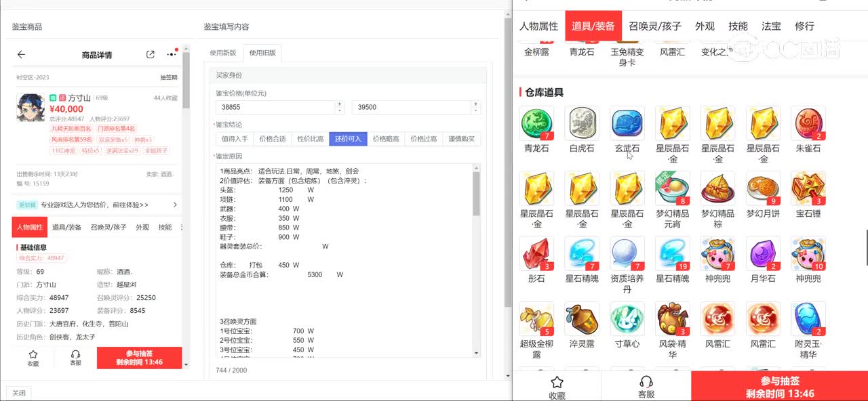Open 修行 tab in the right panel
Screen dimensions: 868x401
pos(804,26)
